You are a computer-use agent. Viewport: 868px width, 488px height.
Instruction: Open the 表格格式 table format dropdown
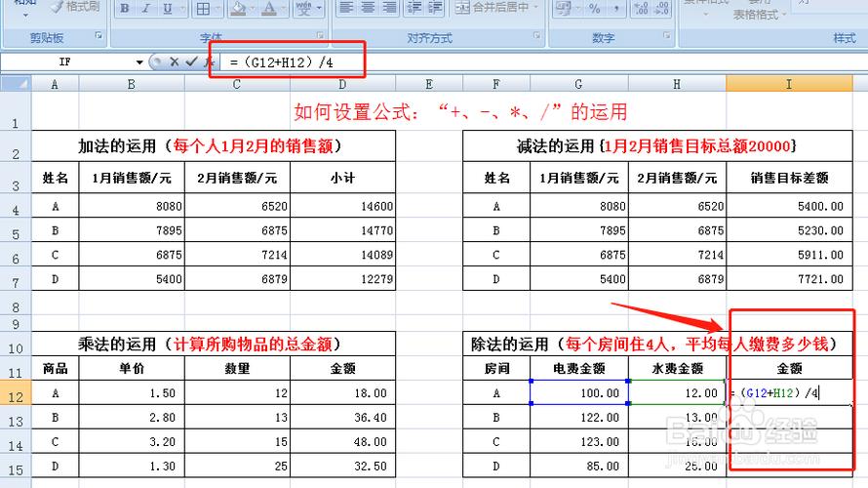coord(760,14)
